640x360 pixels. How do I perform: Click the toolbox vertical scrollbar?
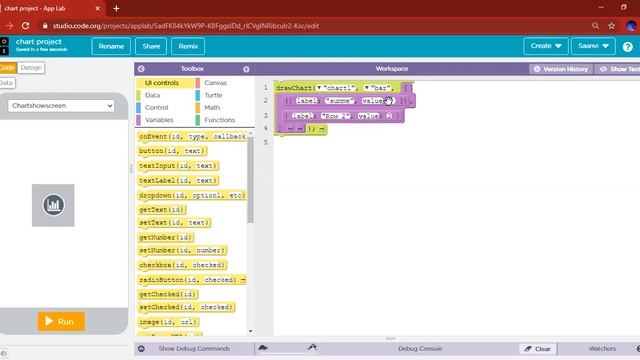pyautogui.click(x=251, y=180)
